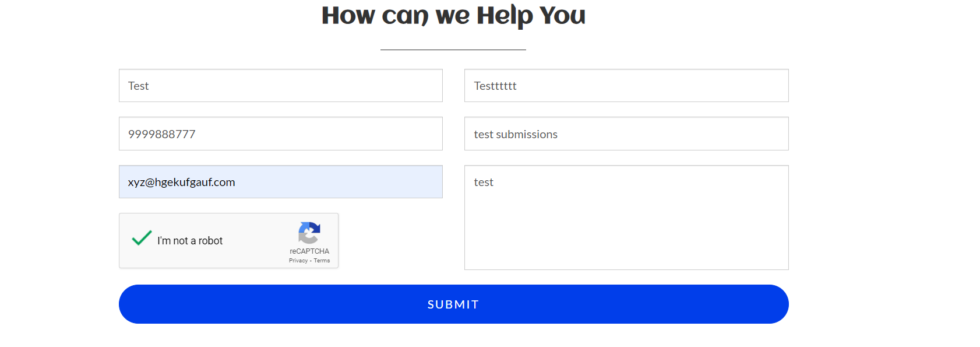Click the "How can we Help You" heading

point(453,16)
